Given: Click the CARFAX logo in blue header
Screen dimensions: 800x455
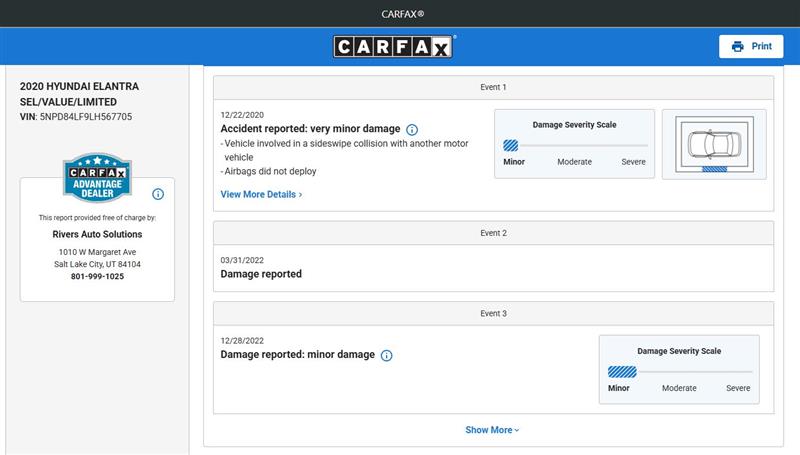Looking at the screenshot, I should 394,47.
